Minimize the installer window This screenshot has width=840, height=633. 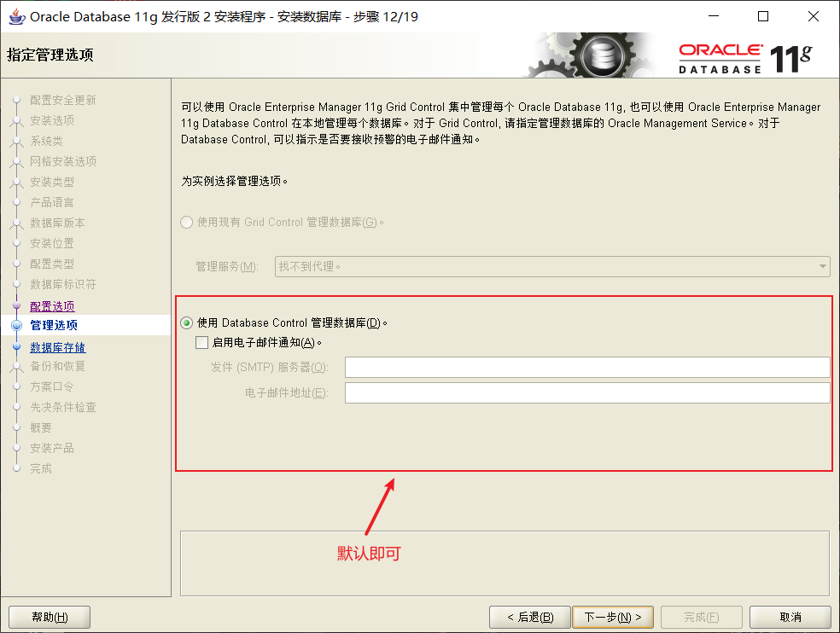click(714, 16)
